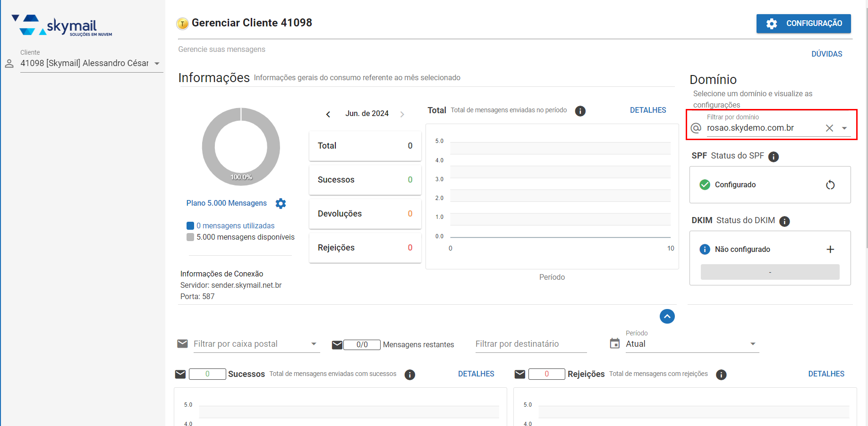Image resolution: width=868 pixels, height=426 pixels.
Task: Click the Sucessos envelope icon
Action: point(180,375)
